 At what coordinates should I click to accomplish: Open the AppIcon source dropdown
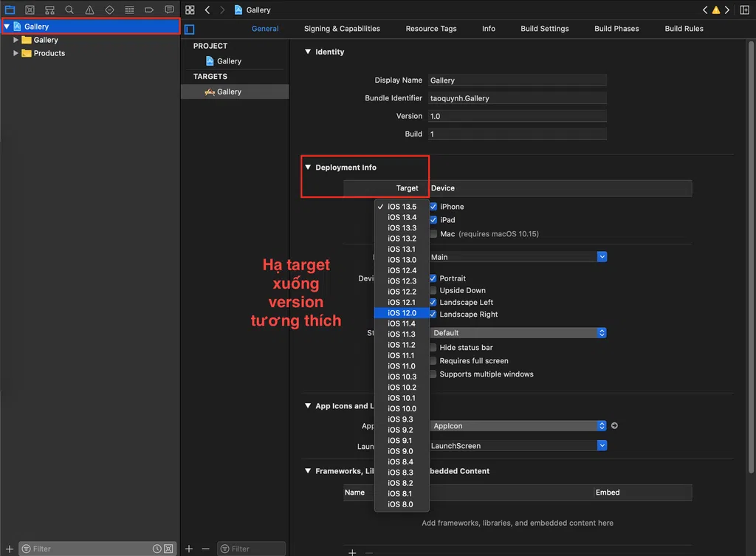[x=518, y=426]
